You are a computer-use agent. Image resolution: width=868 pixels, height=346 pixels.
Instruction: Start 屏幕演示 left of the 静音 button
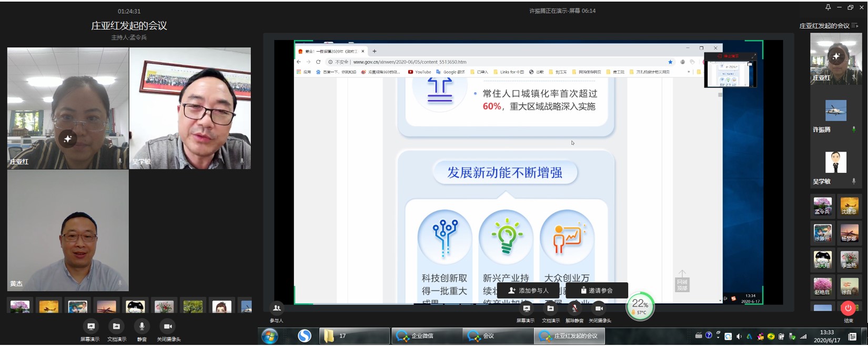[x=90, y=327]
